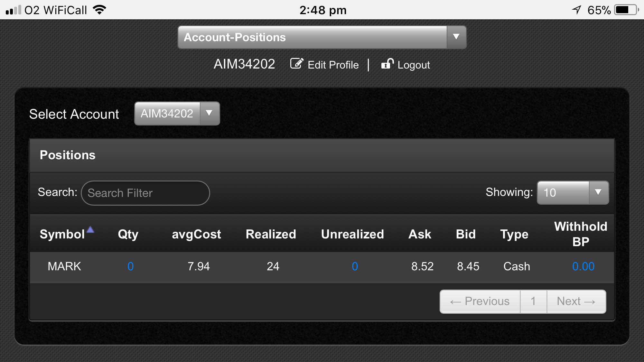Go to the Next page
The width and height of the screenshot is (644, 362).
coord(576,302)
